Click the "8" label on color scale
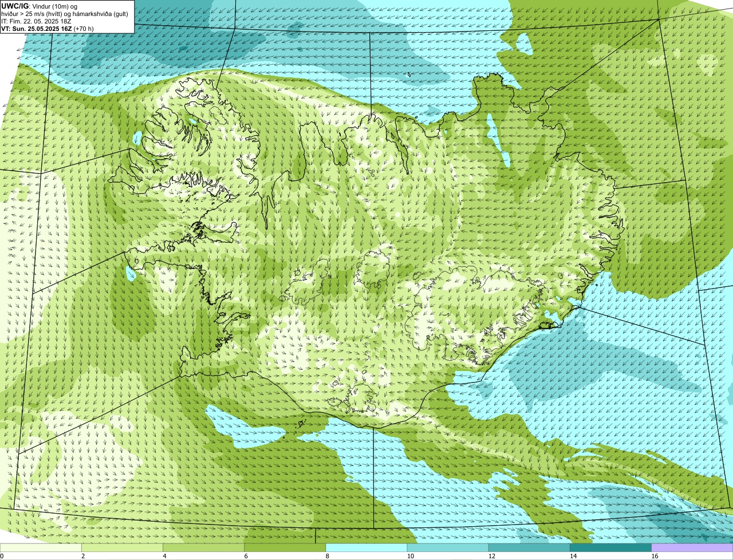This screenshot has height=560, width=733. pos(328,556)
